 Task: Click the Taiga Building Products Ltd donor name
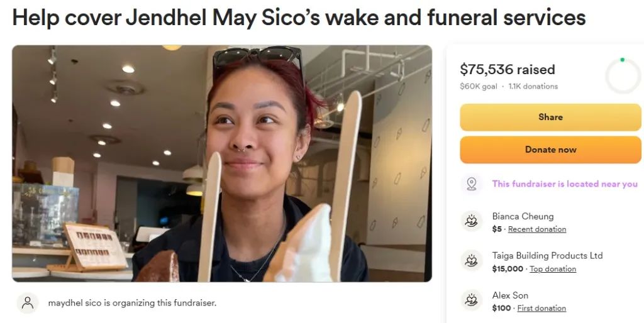pyautogui.click(x=548, y=256)
